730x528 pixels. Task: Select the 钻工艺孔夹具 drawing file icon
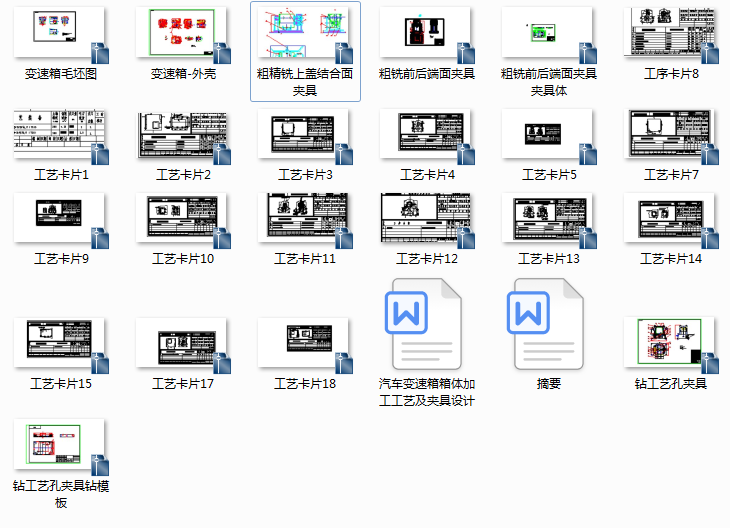[x=670, y=345]
